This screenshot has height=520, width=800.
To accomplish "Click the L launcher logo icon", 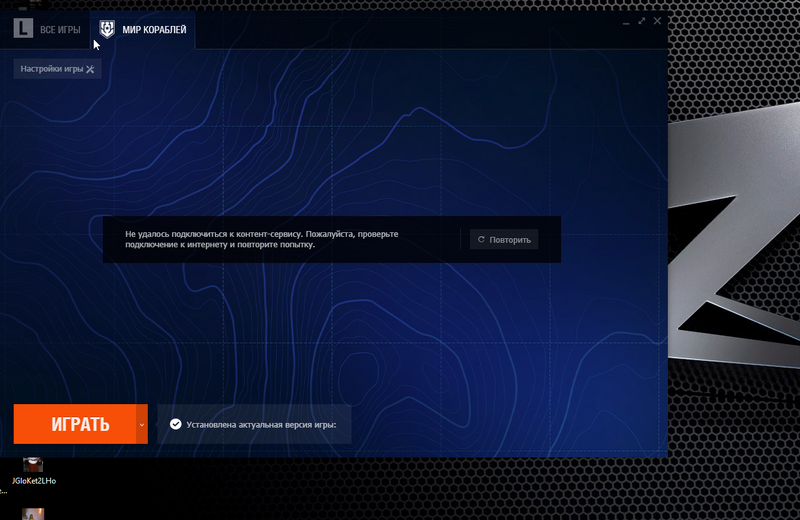I will (x=23, y=29).
